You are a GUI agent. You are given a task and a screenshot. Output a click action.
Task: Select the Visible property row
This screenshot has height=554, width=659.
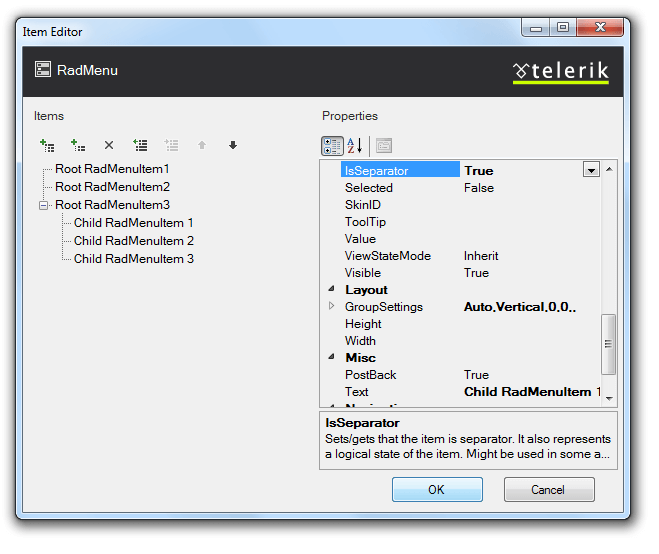tap(471, 273)
